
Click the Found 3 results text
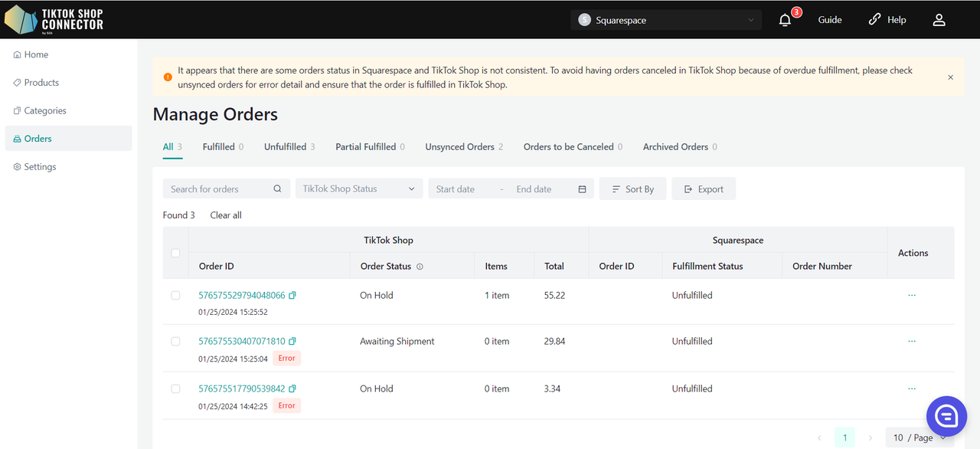tap(179, 215)
